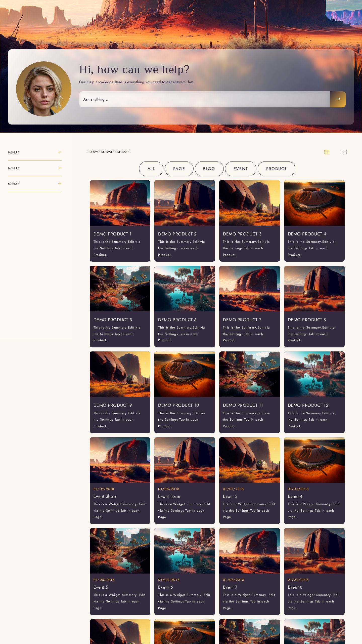Open Demo Product 4 crater thumbnail
362x644 pixels.
(314, 203)
